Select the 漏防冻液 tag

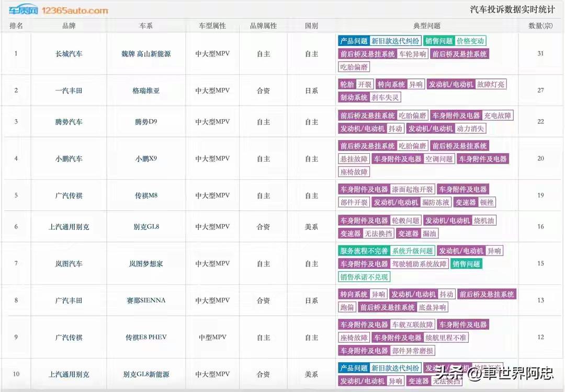[x=436, y=202]
